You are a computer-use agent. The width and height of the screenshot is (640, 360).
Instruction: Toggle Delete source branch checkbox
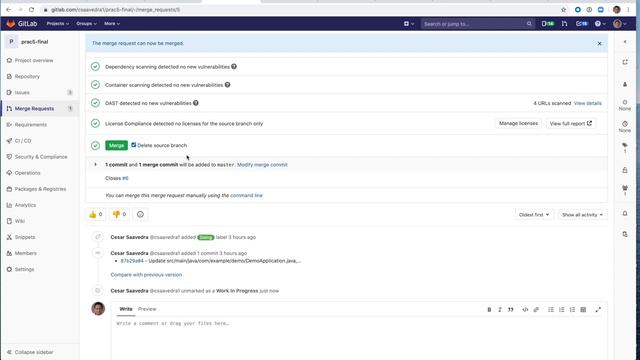click(x=133, y=145)
